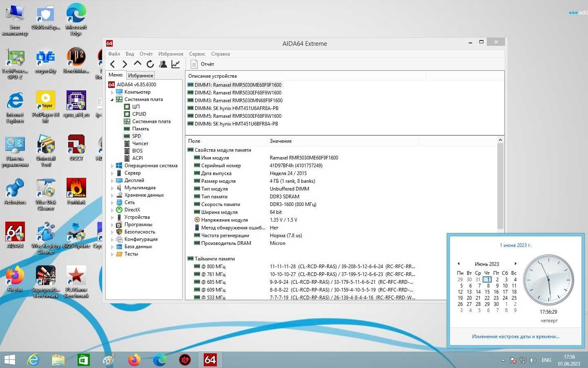This screenshot has width=588, height=368.
Task: Open the TechPowerUp GPU-Z desktop icon
Action: pyautogui.click(x=15, y=63)
